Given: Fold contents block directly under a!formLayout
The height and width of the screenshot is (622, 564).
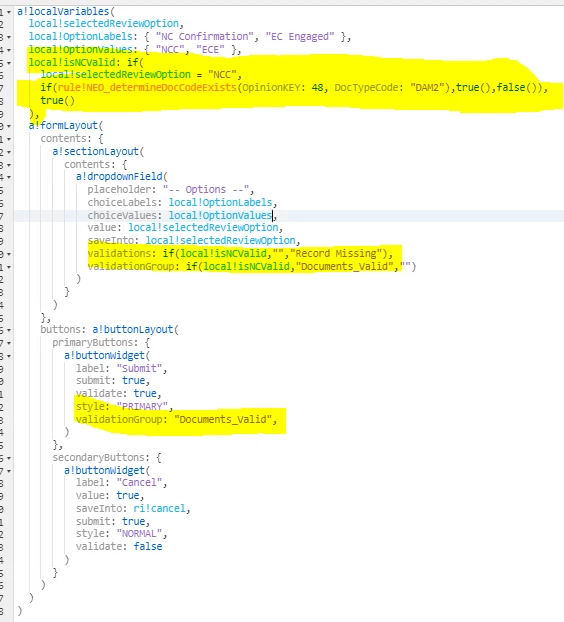Looking at the screenshot, I should click(9, 139).
